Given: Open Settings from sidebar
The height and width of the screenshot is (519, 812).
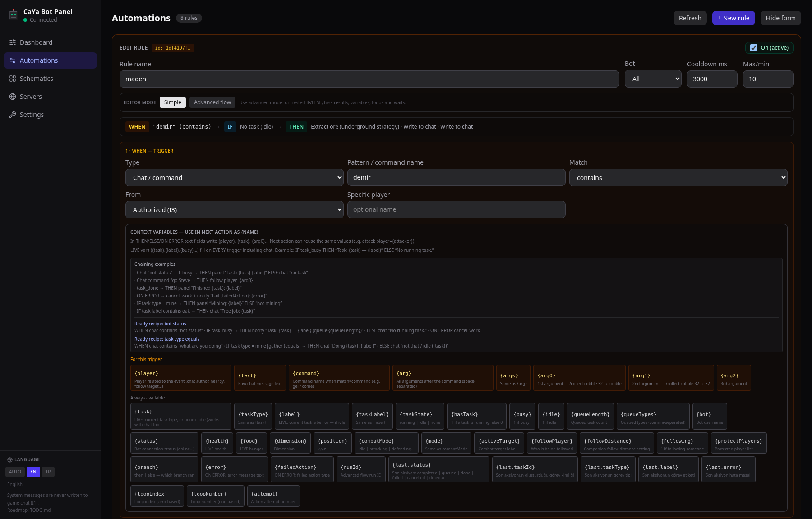Looking at the screenshot, I should click(50, 115).
